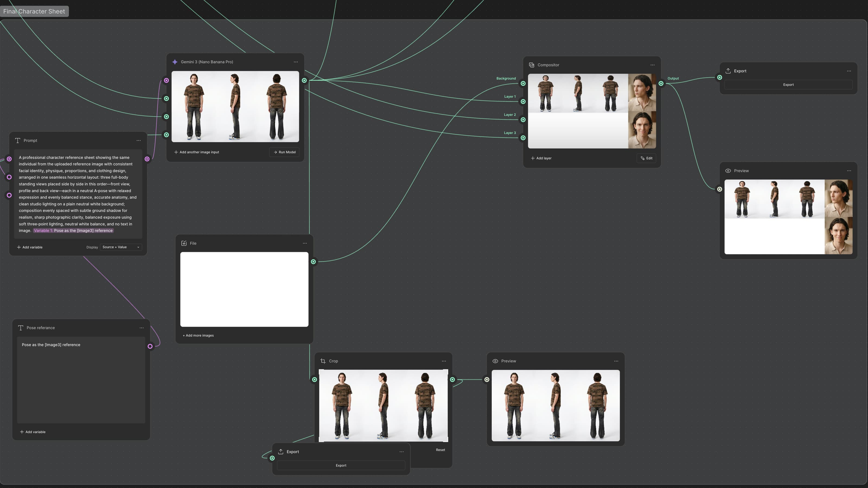Open the options menu of the Preview node beside Crop
This screenshot has width=868, height=488.
pyautogui.click(x=616, y=361)
